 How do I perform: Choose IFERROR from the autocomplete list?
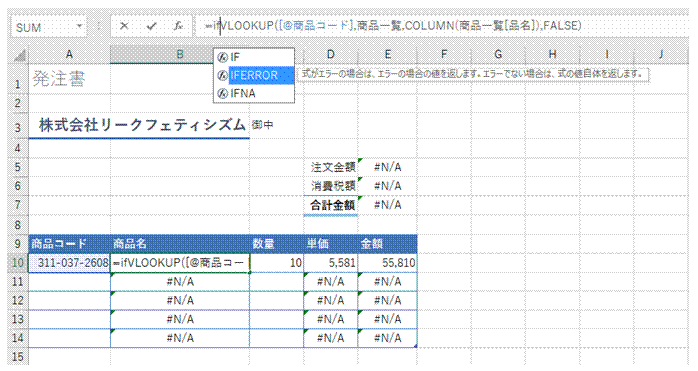(x=254, y=75)
